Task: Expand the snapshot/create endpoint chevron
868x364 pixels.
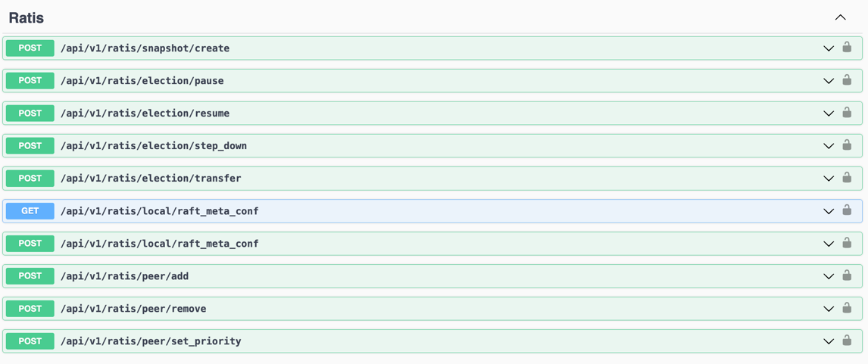Action: tap(829, 48)
